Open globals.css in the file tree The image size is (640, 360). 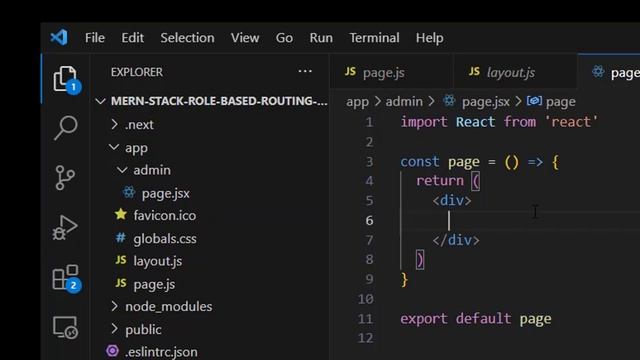click(x=165, y=238)
